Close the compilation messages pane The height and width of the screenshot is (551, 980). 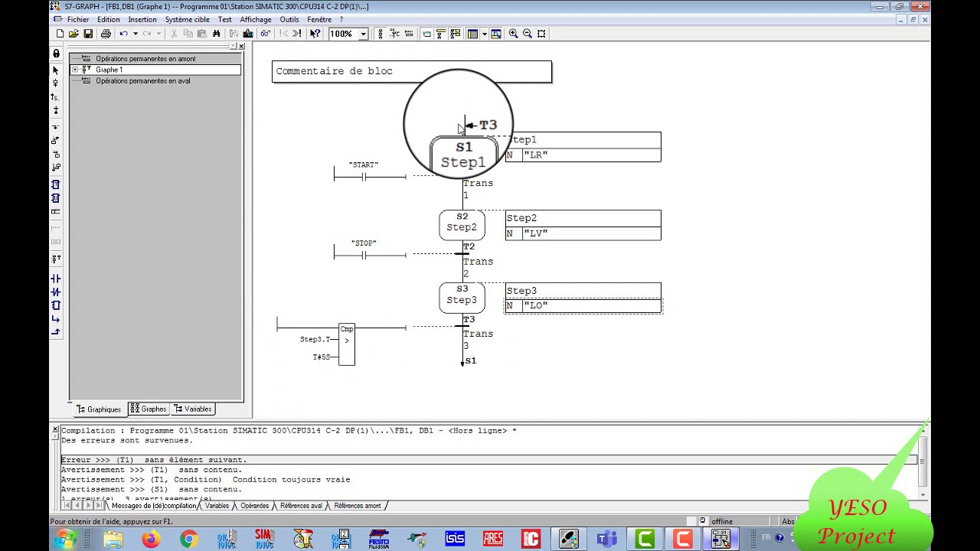[x=54, y=430]
